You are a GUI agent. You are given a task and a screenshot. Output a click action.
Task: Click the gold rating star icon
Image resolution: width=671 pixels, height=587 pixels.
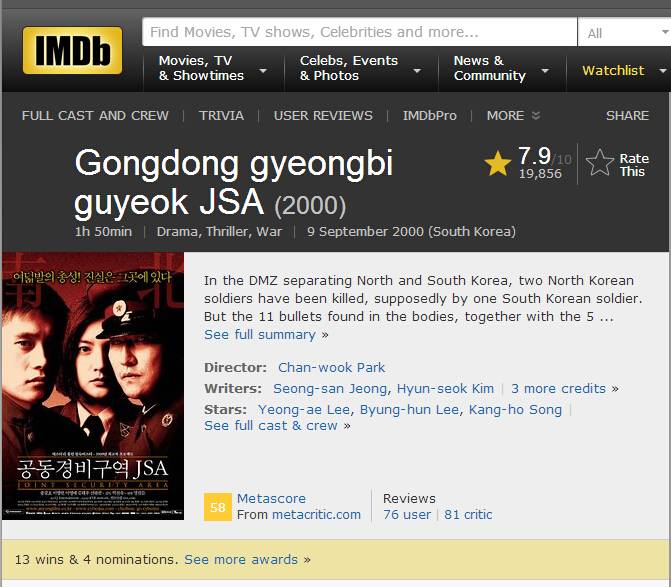[x=498, y=163]
